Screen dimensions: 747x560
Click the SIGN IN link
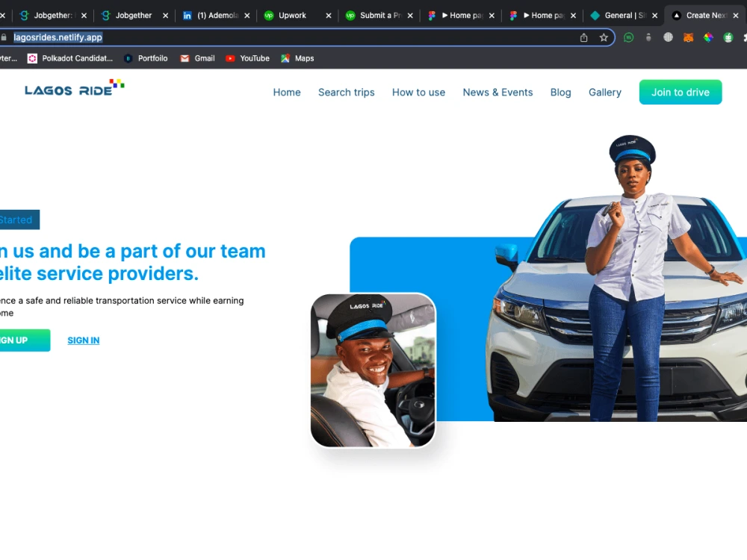tap(84, 340)
